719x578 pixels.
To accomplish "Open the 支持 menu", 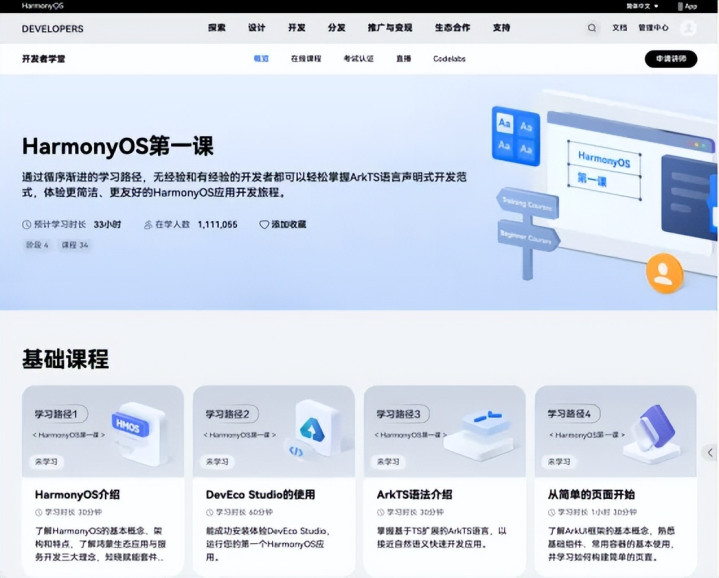I will 502,28.
